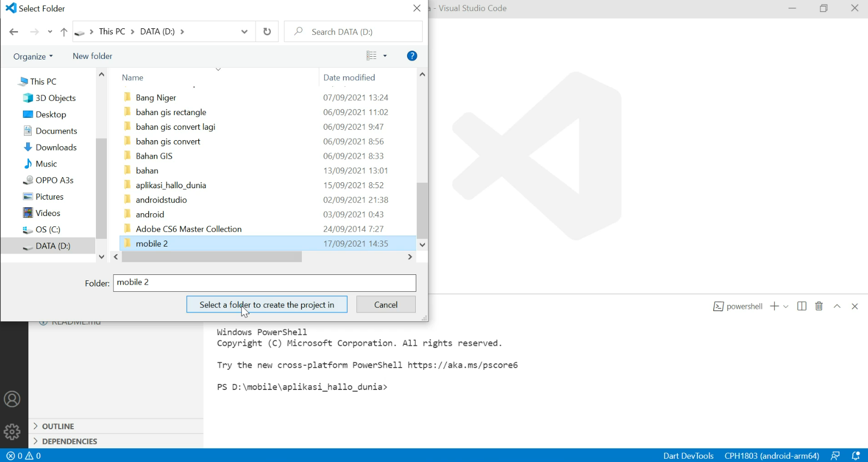
Task: Click This PC in the address breadcrumb
Action: pyautogui.click(x=112, y=32)
